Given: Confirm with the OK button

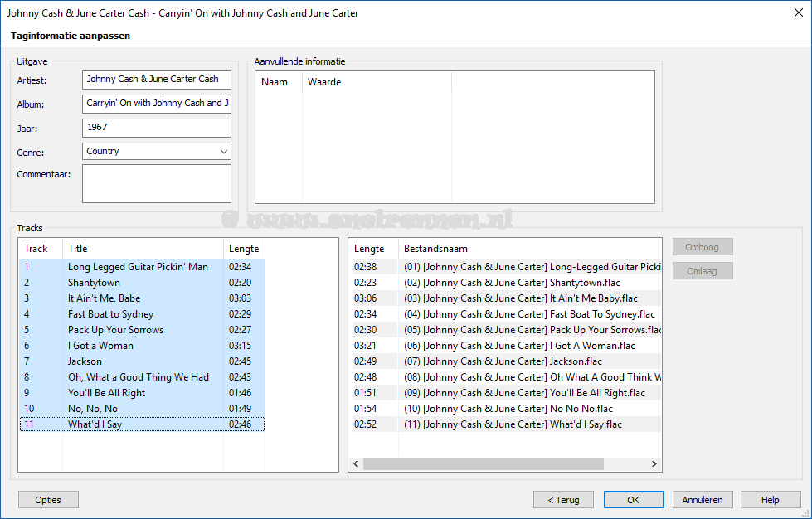Looking at the screenshot, I should pos(634,500).
